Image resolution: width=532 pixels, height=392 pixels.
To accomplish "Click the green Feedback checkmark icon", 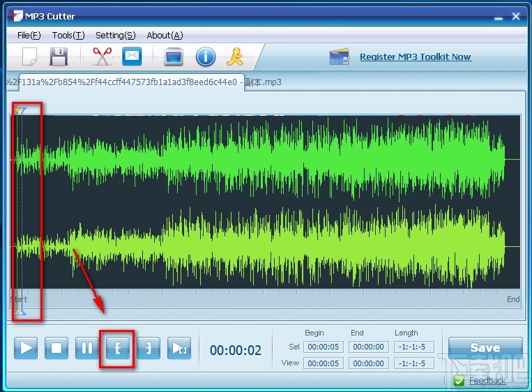I will click(x=459, y=381).
